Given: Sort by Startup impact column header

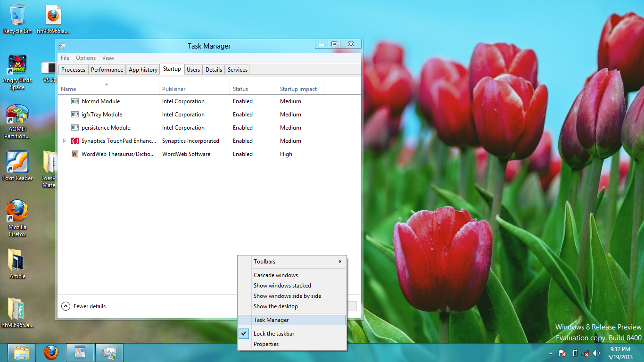Looking at the screenshot, I should (x=300, y=88).
